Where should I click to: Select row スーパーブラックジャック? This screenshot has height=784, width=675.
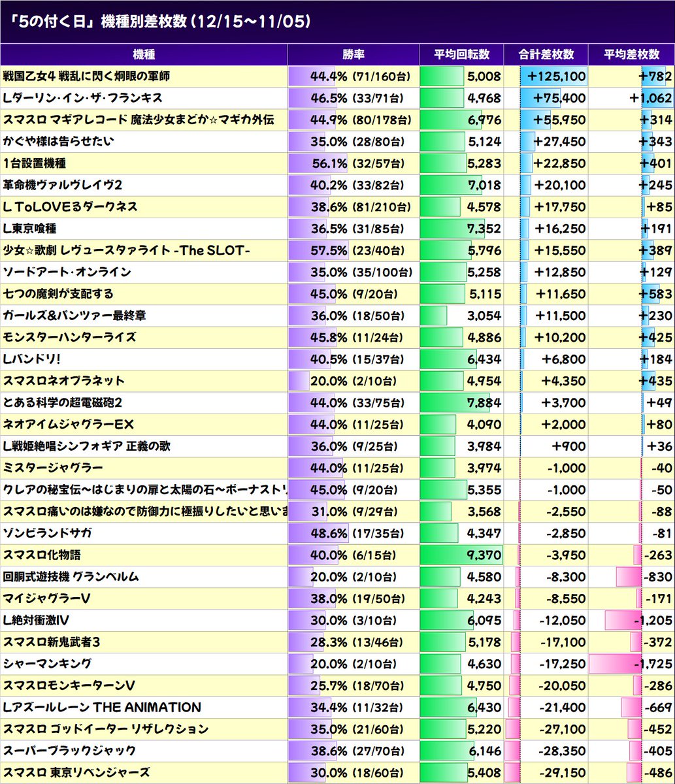[337, 751]
